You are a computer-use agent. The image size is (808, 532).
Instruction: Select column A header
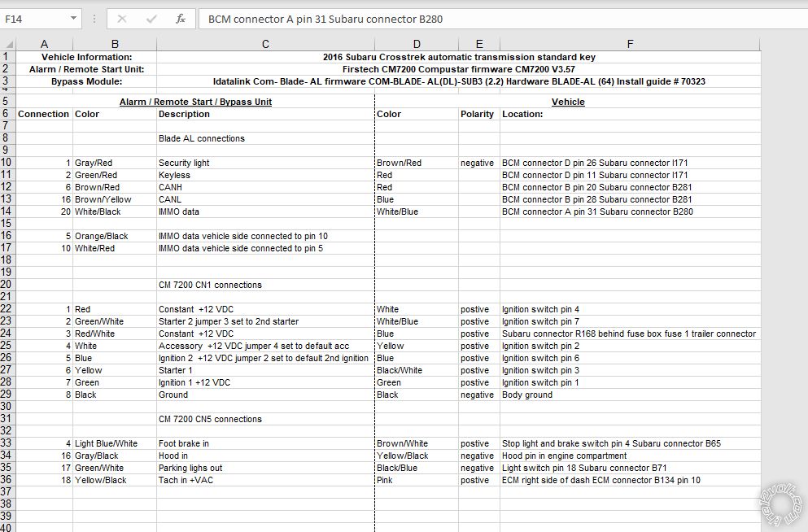click(x=44, y=44)
